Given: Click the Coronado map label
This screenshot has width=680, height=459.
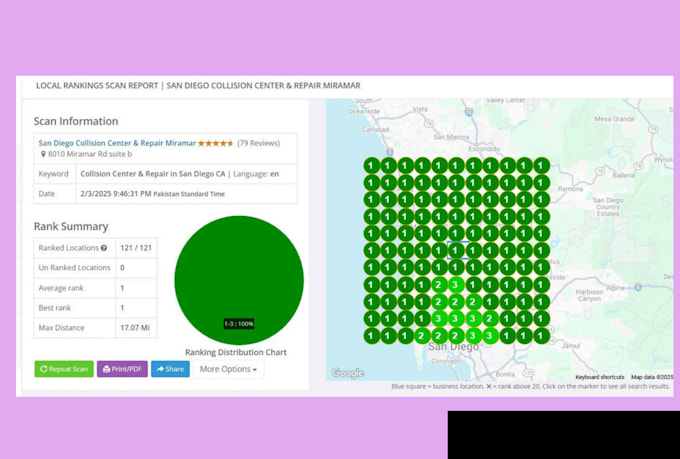Looking at the screenshot, I should click(x=445, y=361).
